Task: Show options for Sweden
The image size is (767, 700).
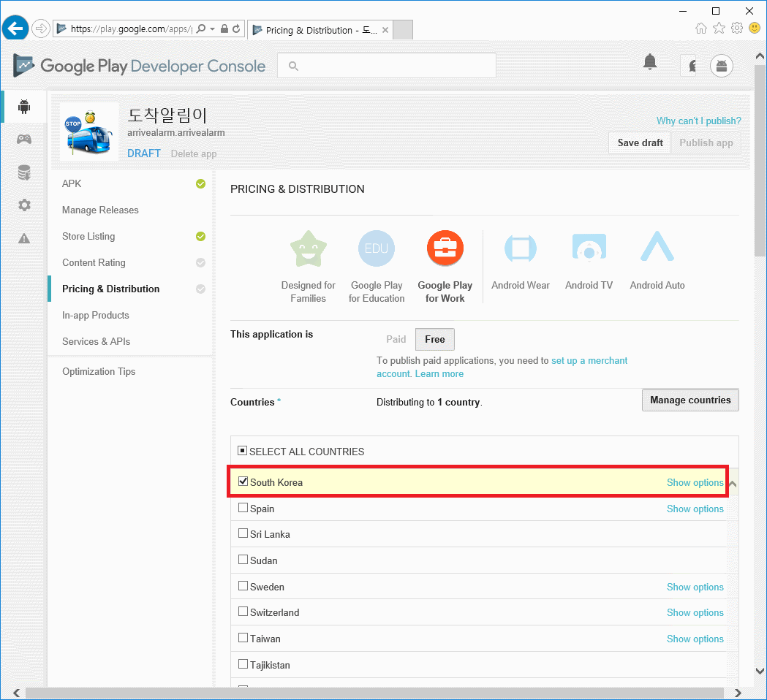Action: pos(695,586)
